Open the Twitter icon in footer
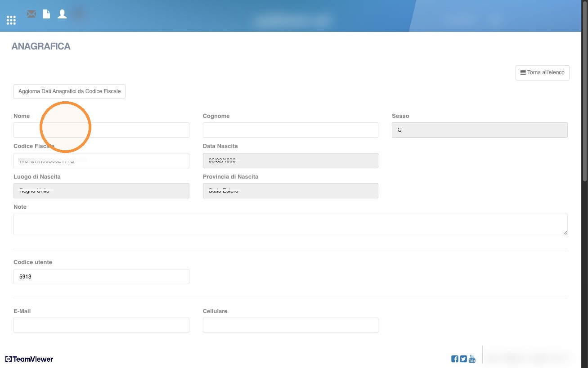Screen dimensions: 588x368 [463, 359]
